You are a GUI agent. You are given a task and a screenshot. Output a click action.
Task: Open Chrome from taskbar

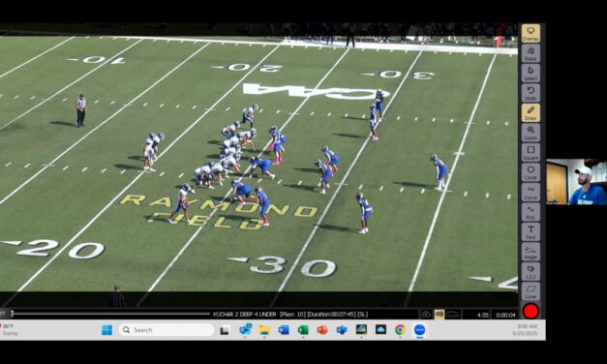pos(400,330)
